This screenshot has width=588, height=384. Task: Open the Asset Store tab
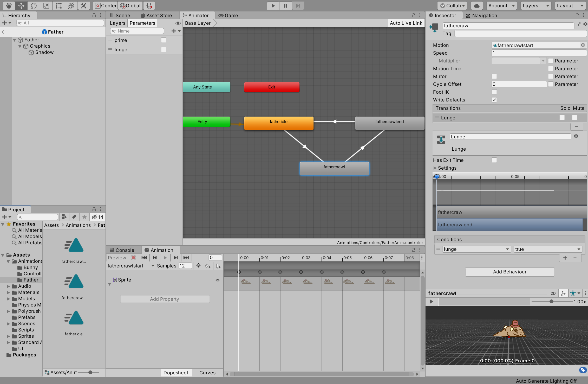pos(156,15)
